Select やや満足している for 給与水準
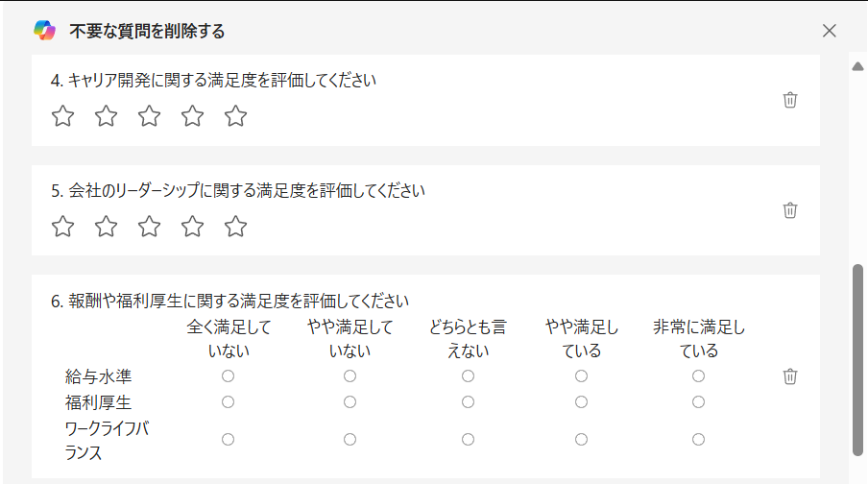The height and width of the screenshot is (484, 868). tap(581, 376)
